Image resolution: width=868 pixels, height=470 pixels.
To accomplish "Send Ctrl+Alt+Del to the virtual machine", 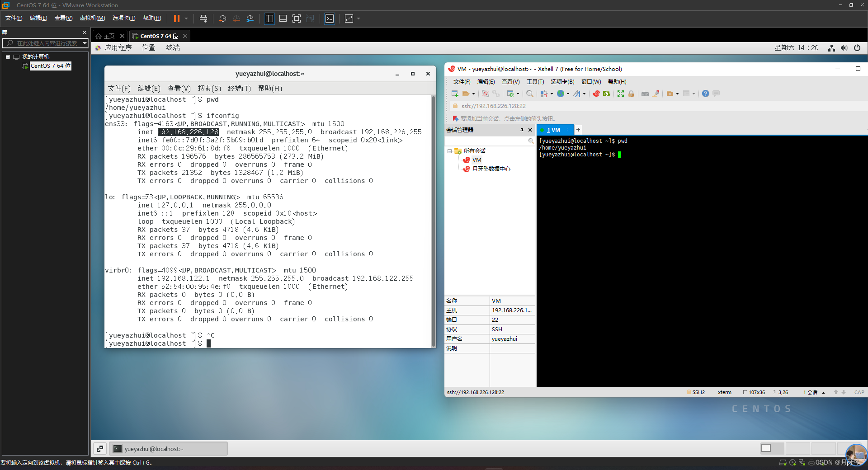I will coord(203,19).
